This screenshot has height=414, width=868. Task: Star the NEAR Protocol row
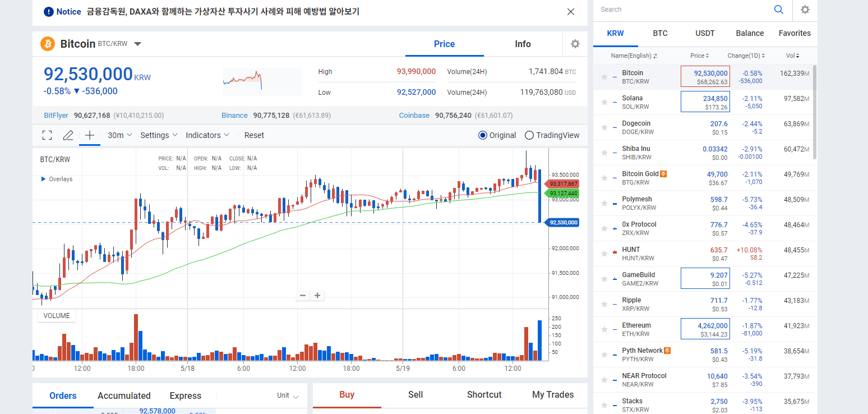click(604, 380)
